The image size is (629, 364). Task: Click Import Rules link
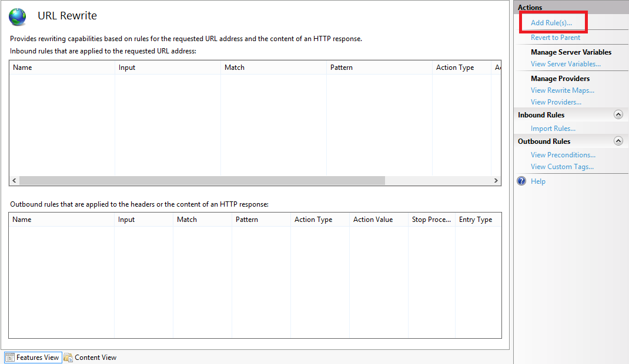[x=553, y=129]
